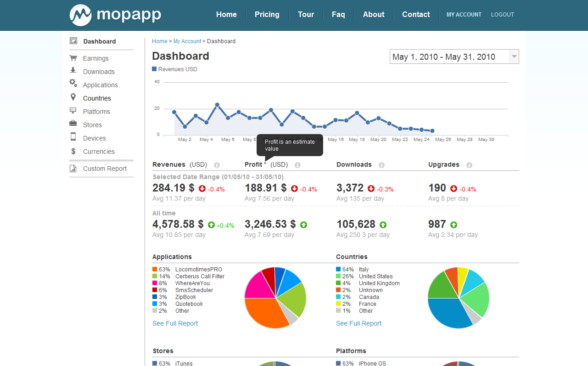Click the 'Avg 250.3 per day' text
Viewport: 588px width, 366px height.
pos(363,235)
